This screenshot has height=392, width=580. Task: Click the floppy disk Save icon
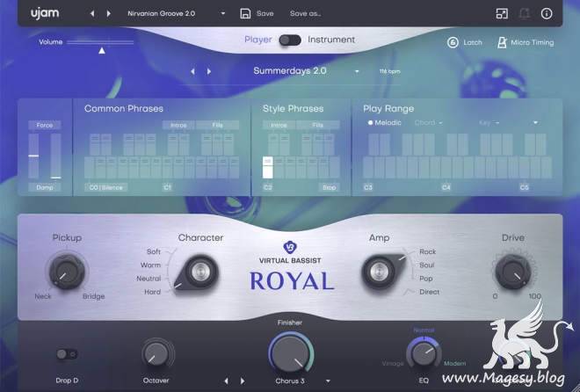pos(245,14)
